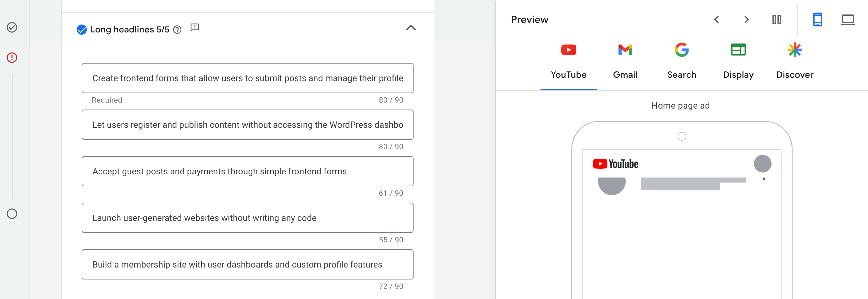Open the feedback icon beside Long headlines
This screenshot has width=868, height=299.
click(195, 27)
